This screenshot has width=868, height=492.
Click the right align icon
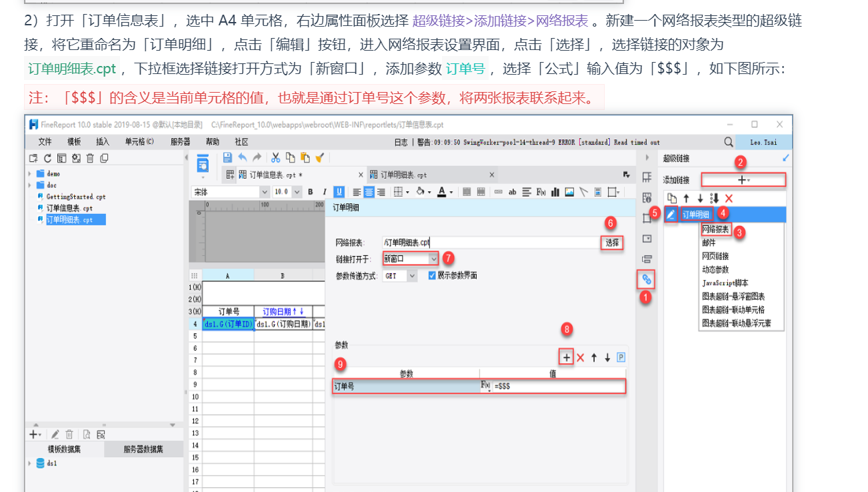(381, 192)
